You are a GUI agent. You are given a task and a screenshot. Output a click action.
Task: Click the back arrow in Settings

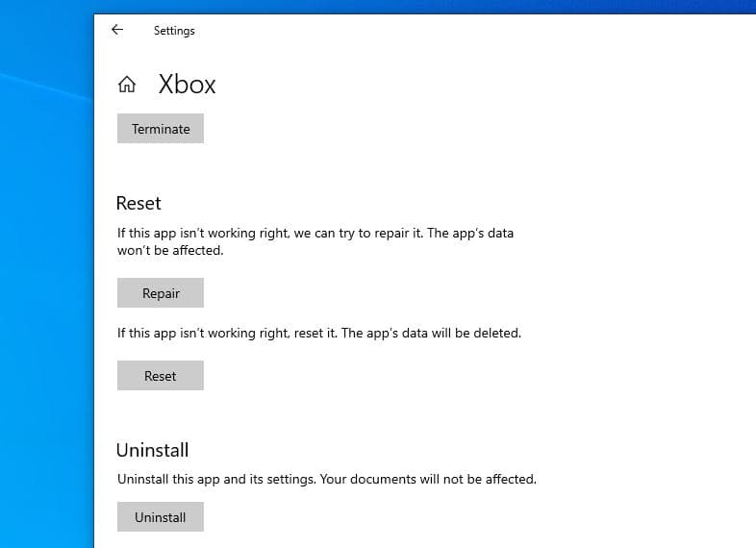pyautogui.click(x=117, y=30)
